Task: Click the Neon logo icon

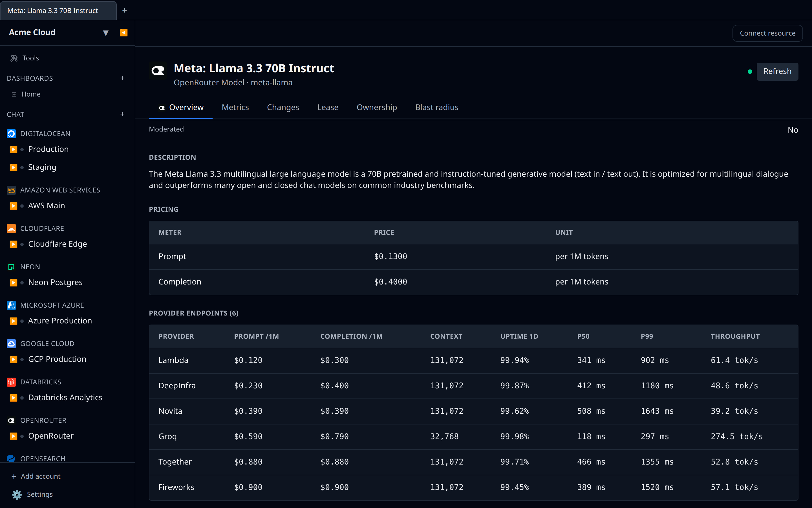Action: pos(11,267)
